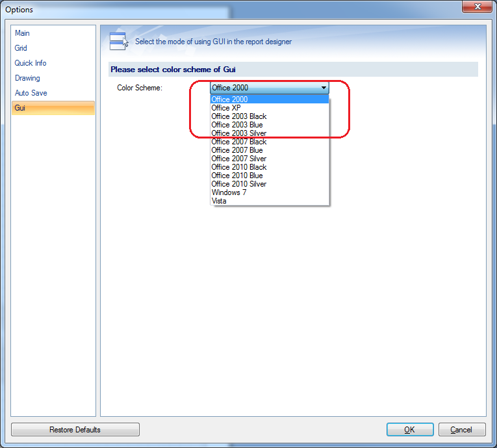Pick the Office 2003 Black scheme
The height and width of the screenshot is (448, 497).
click(x=270, y=116)
